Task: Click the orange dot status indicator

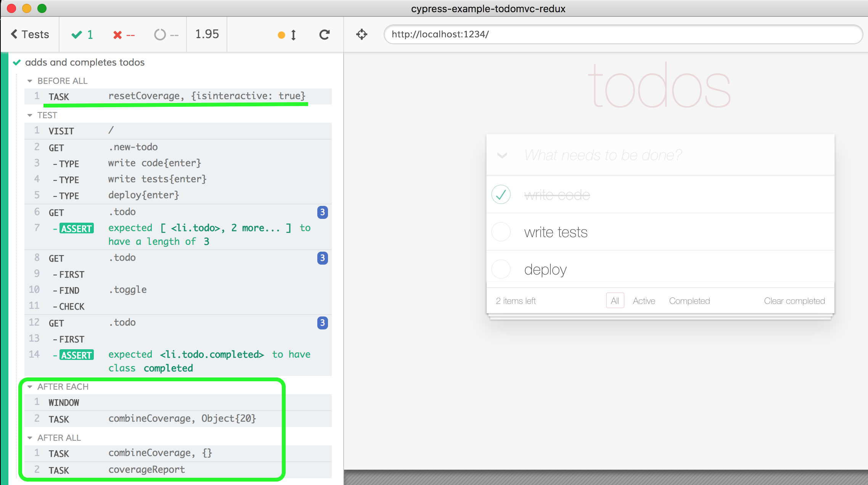Action: coord(278,35)
